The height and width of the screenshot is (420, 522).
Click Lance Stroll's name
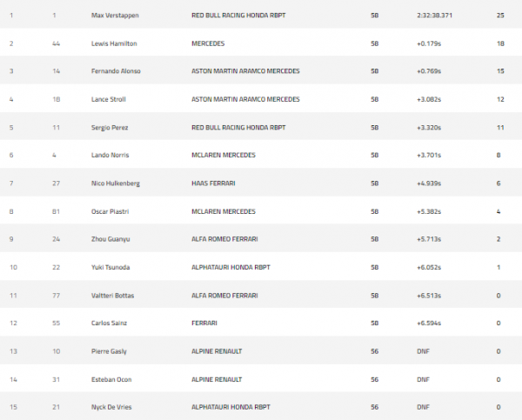click(110, 99)
